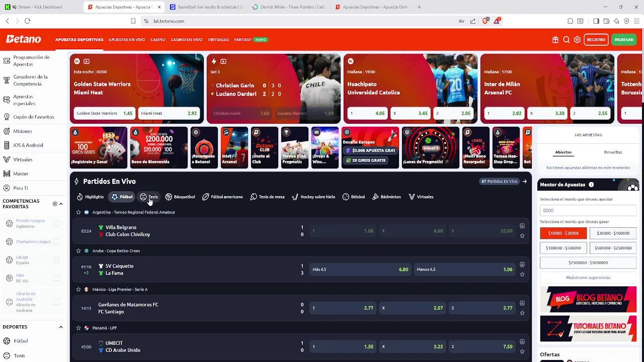644x362 pixels.
Task: Collapse the Competencias Favoritas section
Action: [61, 204]
